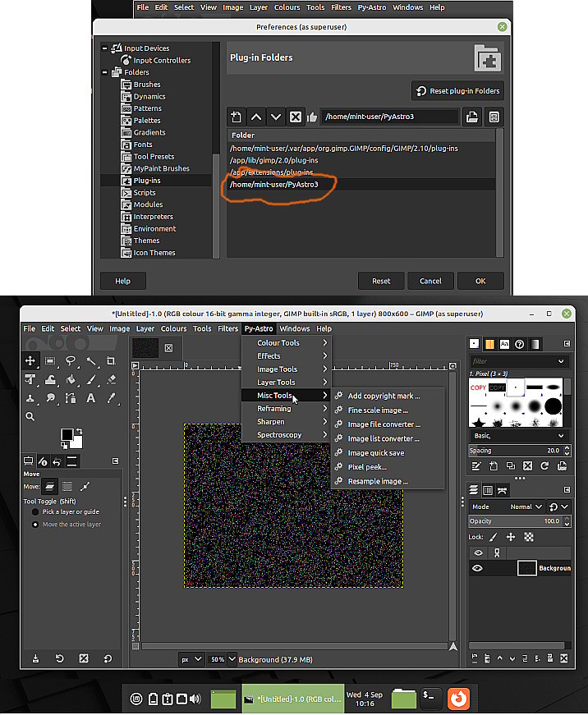Delete selected plug-in folder entry
The width and height of the screenshot is (588, 715).
pos(295,117)
